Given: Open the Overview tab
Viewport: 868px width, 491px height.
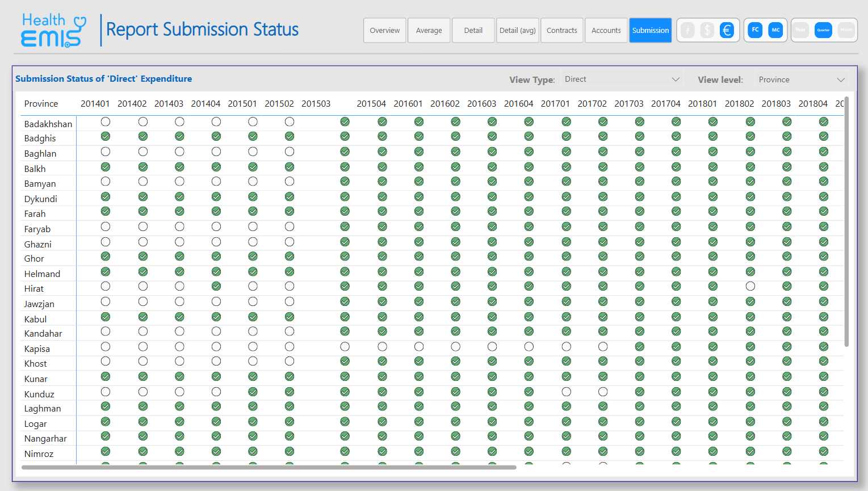Looking at the screenshot, I should coord(384,31).
